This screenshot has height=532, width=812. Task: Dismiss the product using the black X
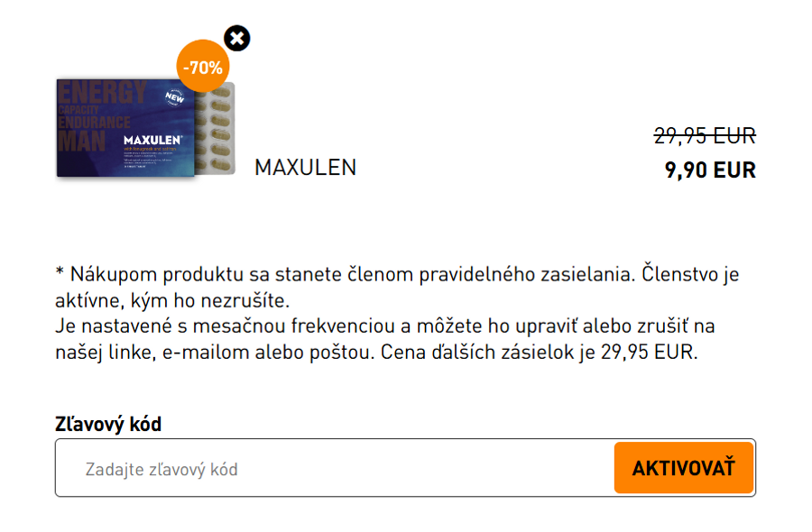pos(236,38)
